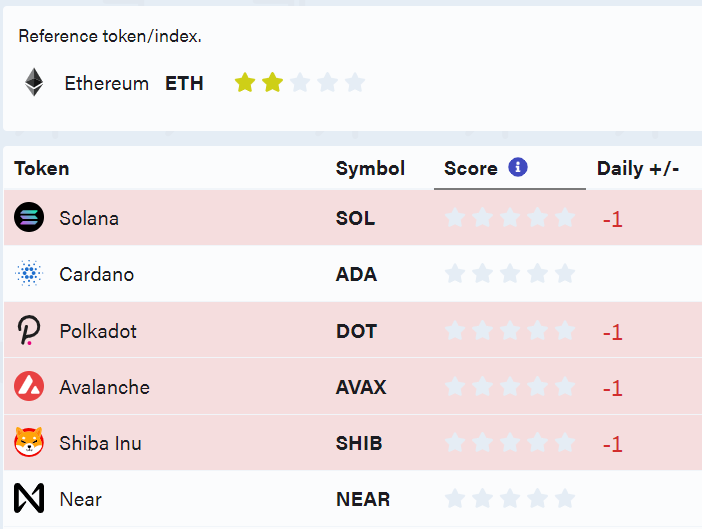Viewport: 702px width, 529px height.
Task: Select the Polkadot logo icon
Action: tap(29, 330)
